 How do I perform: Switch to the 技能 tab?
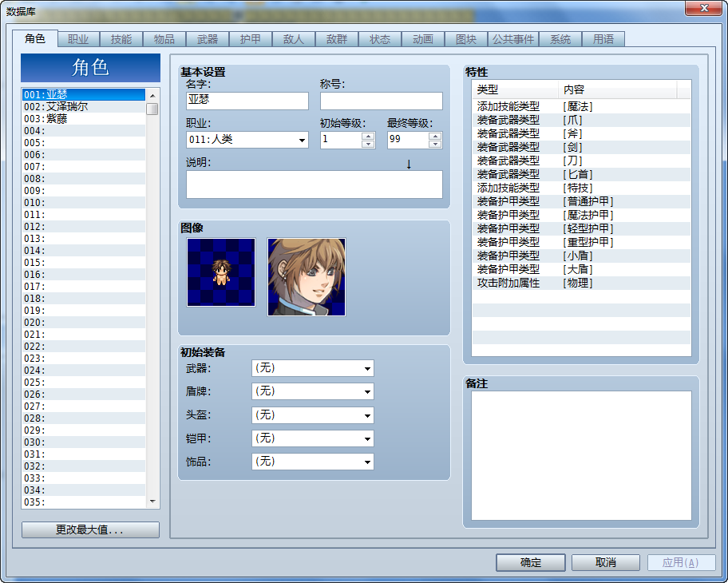pos(121,39)
